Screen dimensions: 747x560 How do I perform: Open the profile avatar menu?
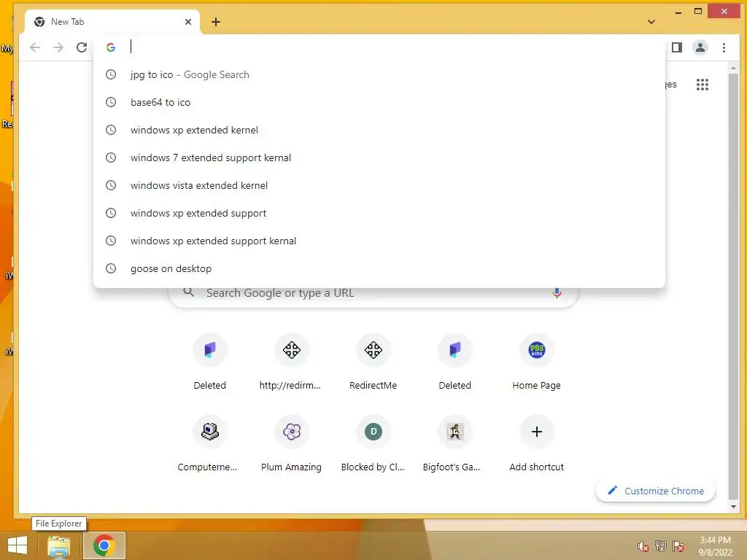click(700, 47)
